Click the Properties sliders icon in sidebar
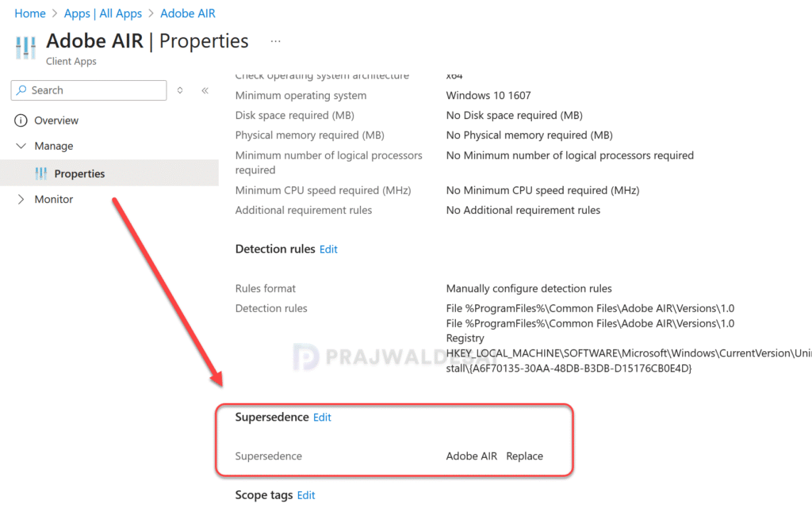812x515 pixels. 41,174
